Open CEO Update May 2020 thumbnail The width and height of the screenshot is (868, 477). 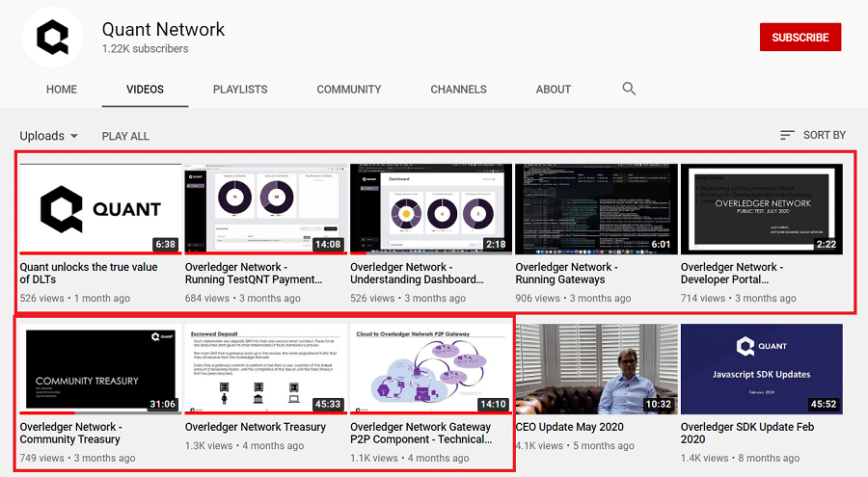(596, 368)
